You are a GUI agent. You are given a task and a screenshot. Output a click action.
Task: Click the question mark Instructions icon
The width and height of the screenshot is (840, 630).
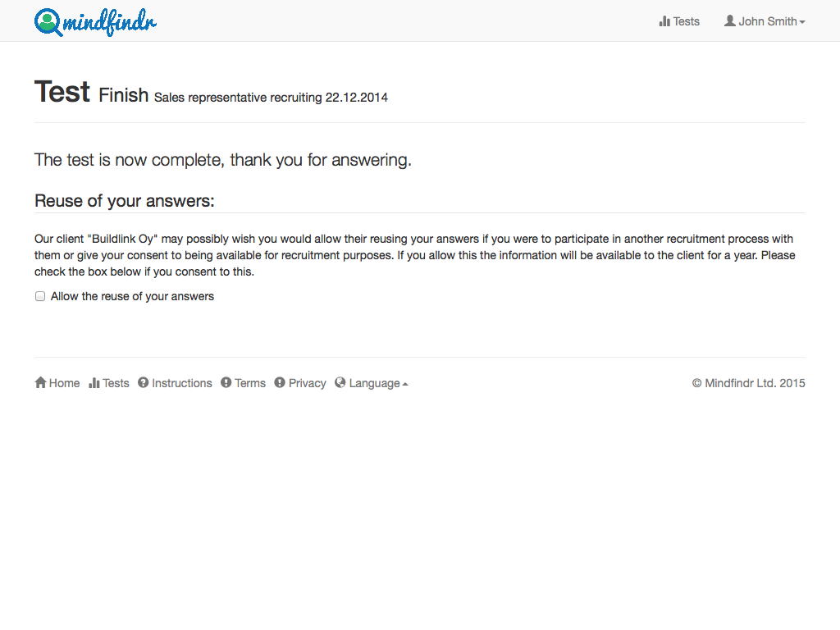pyautogui.click(x=143, y=382)
